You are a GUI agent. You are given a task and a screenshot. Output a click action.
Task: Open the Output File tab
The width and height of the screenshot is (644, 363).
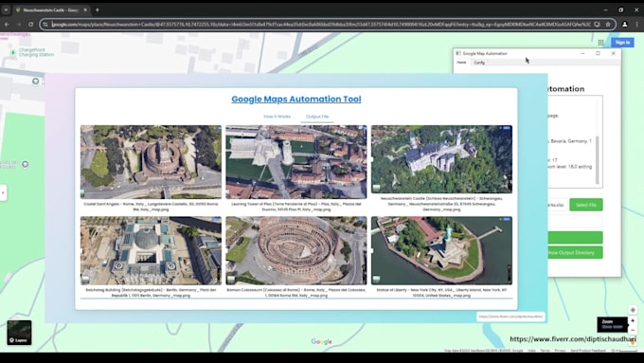317,117
